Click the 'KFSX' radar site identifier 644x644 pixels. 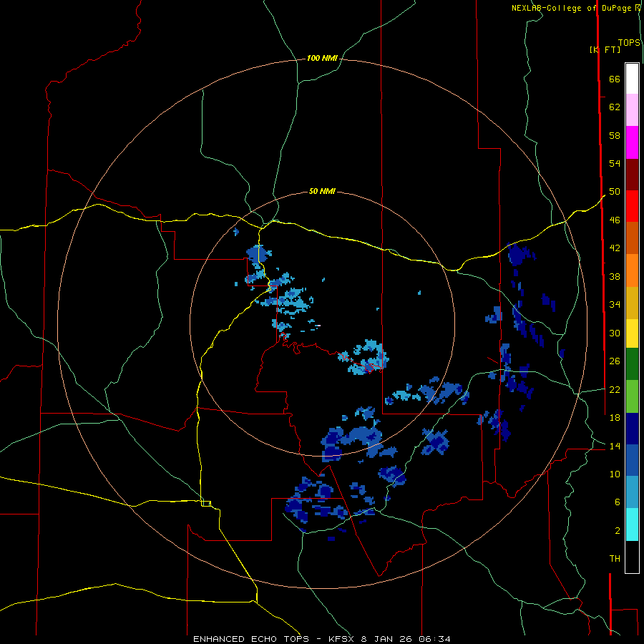pyautogui.click(x=341, y=639)
